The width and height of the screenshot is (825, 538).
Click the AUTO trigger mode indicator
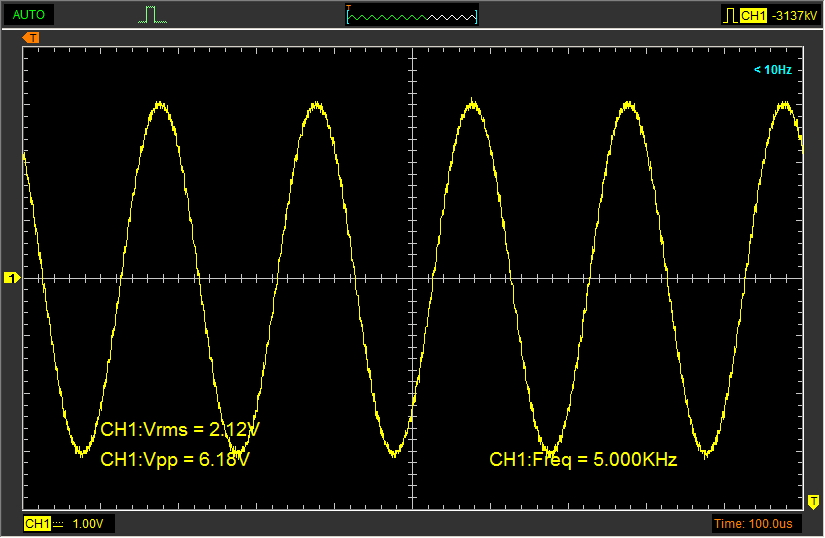click(28, 15)
